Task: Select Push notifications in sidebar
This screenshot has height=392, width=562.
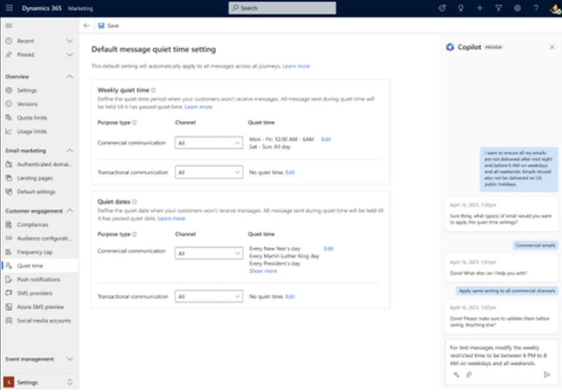Action: point(39,279)
